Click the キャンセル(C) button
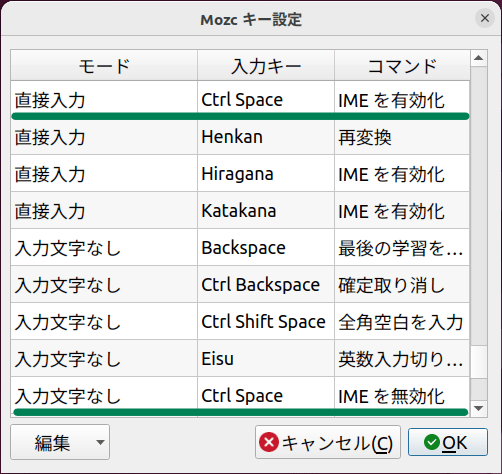This screenshot has width=502, height=474. point(328,442)
